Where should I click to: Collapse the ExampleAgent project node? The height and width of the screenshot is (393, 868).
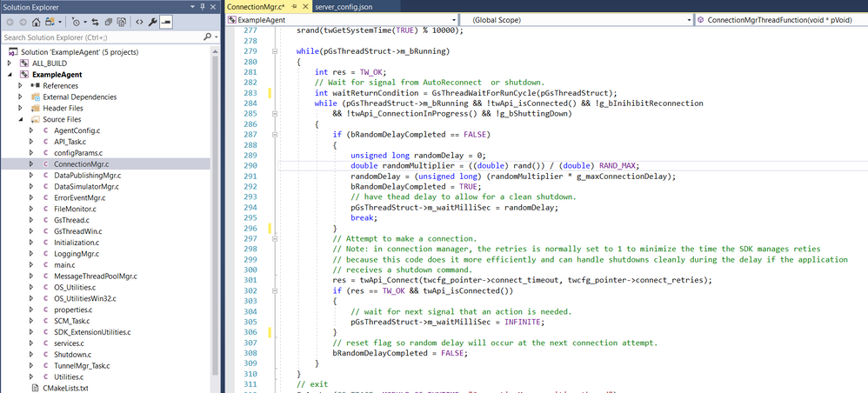(x=10, y=74)
